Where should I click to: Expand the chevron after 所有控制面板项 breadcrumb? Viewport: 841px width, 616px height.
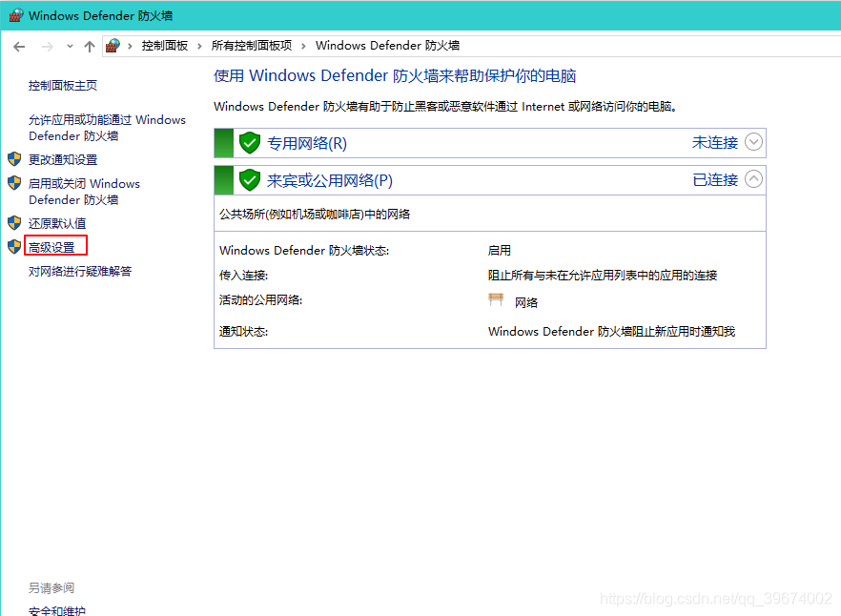click(x=303, y=46)
